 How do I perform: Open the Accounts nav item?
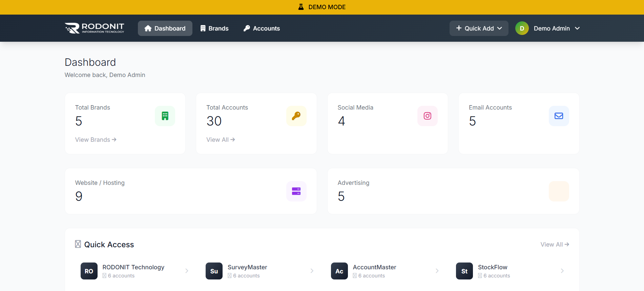[x=262, y=28]
